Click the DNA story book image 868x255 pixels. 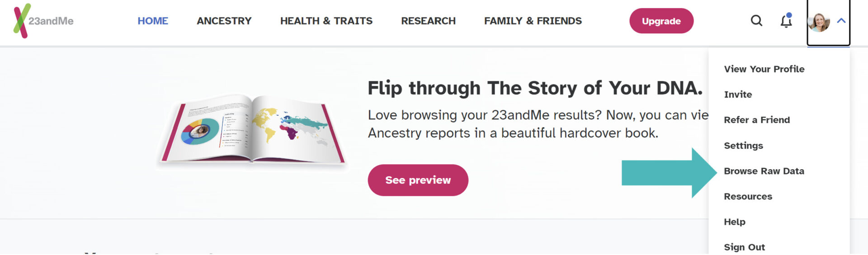point(251,130)
